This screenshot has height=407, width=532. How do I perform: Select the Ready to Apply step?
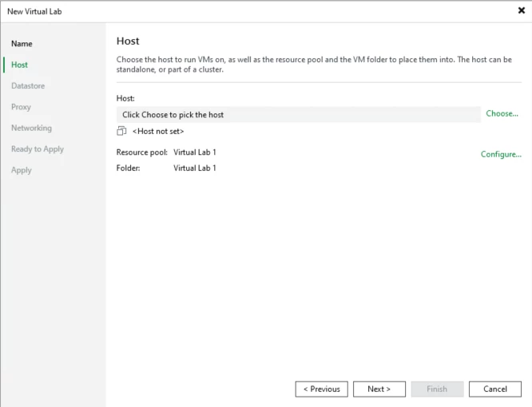pos(38,149)
